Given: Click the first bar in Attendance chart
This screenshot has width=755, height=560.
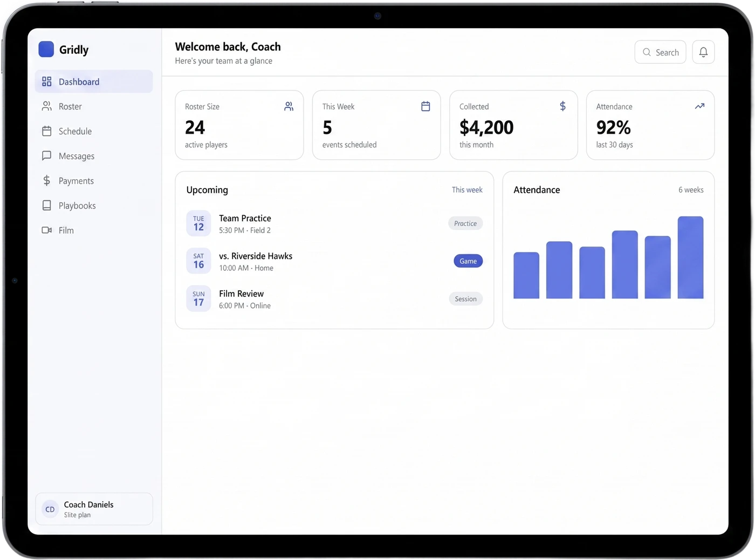Looking at the screenshot, I should click(526, 275).
